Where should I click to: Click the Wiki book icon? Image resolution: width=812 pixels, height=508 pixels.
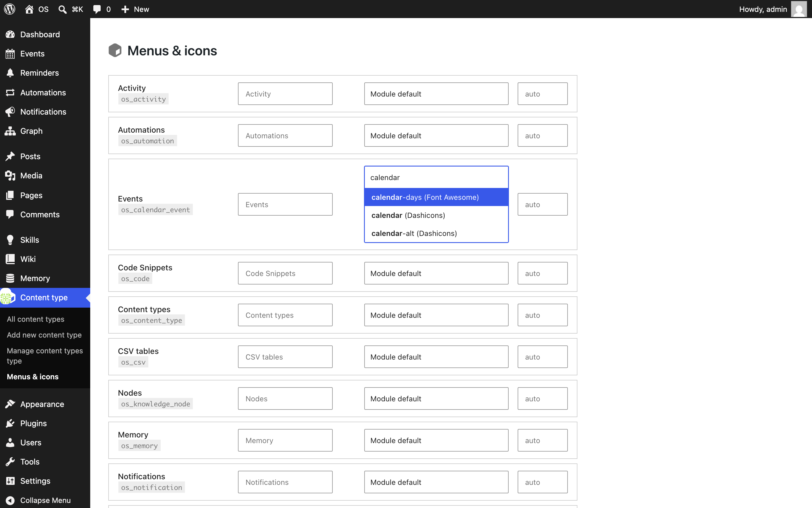[x=10, y=259]
